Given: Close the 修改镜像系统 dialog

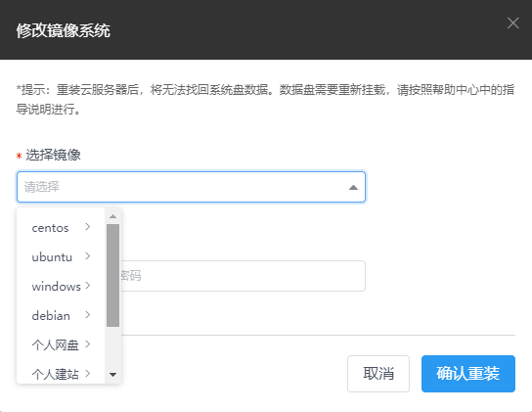Looking at the screenshot, I should 512,23.
